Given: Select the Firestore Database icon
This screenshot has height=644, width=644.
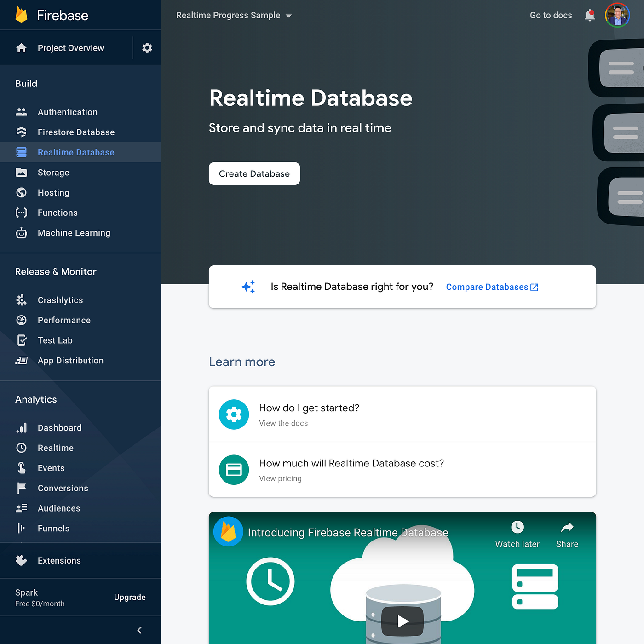Looking at the screenshot, I should pos(22,132).
